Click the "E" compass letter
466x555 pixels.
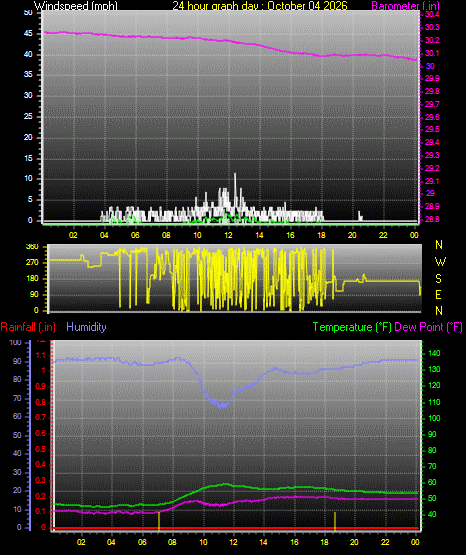coord(438,294)
